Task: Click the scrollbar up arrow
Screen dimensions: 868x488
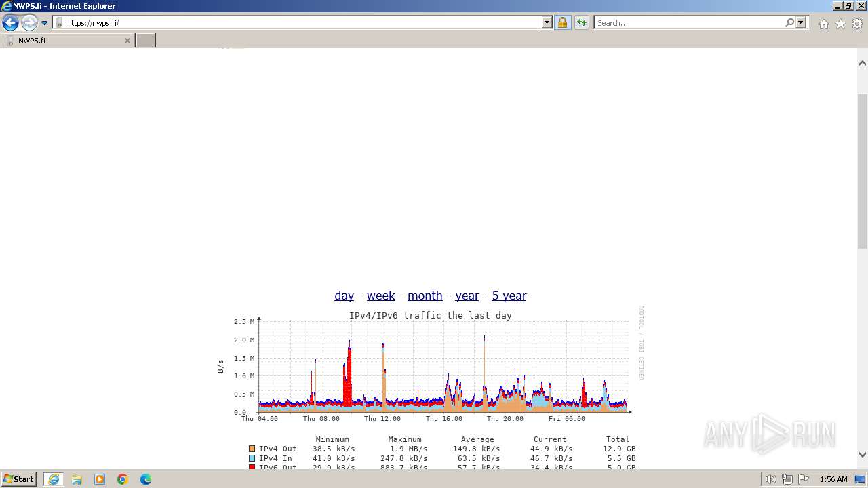Action: [863, 63]
